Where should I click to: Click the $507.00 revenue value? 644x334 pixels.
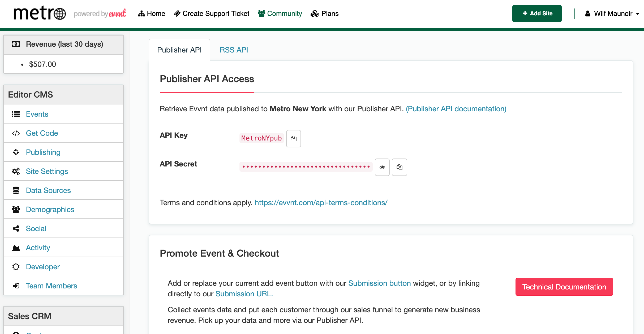click(x=42, y=64)
